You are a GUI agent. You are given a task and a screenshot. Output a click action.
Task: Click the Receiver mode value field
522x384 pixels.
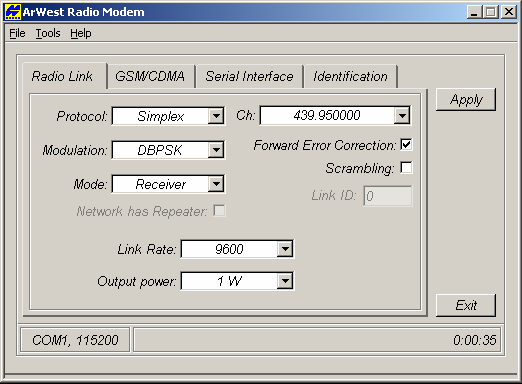click(161, 184)
